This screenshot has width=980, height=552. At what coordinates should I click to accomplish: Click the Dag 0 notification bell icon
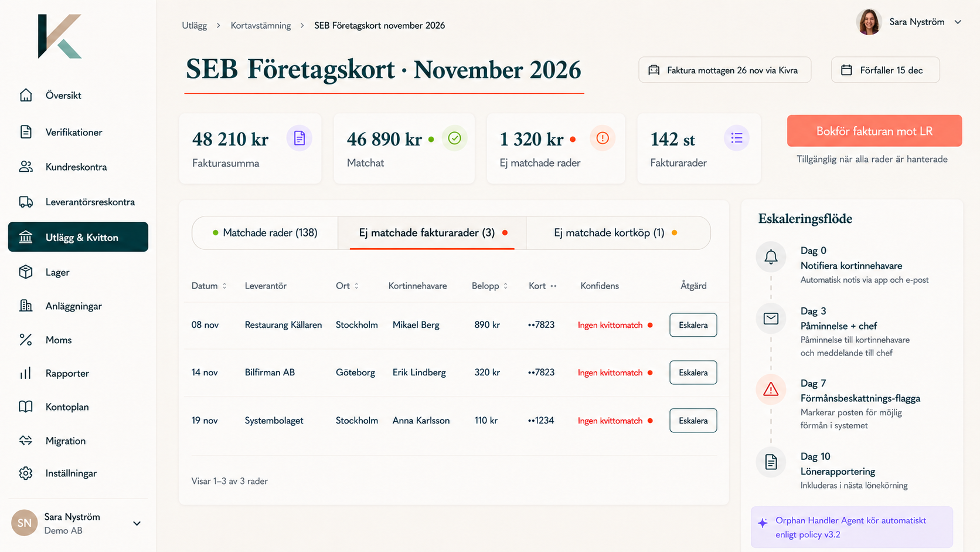coord(771,257)
